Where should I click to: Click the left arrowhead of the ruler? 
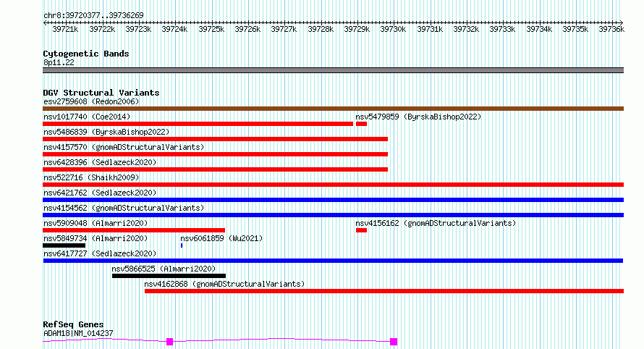[45, 23]
